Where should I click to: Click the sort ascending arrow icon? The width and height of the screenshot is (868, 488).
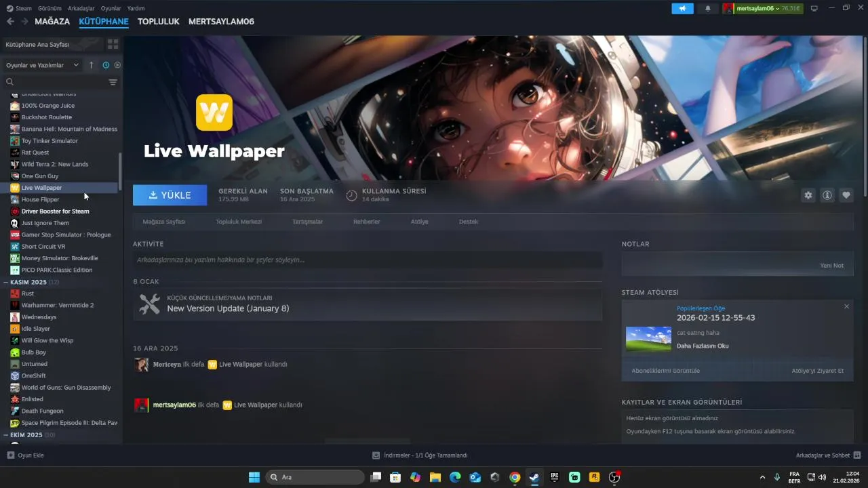92,65
